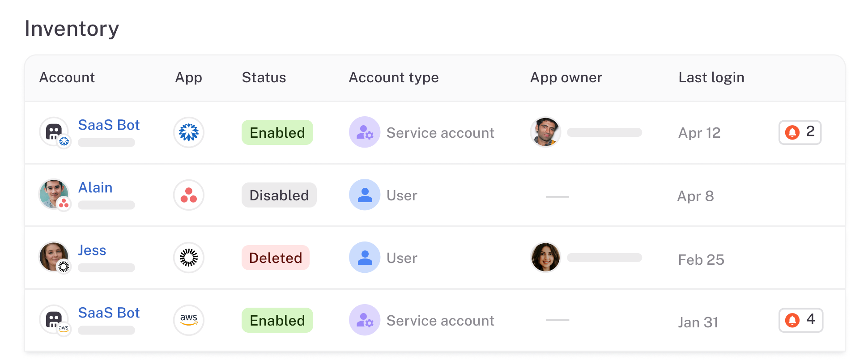Click the Deleted status badge in Jess's row
The height and width of the screenshot is (360, 868).
(x=275, y=258)
